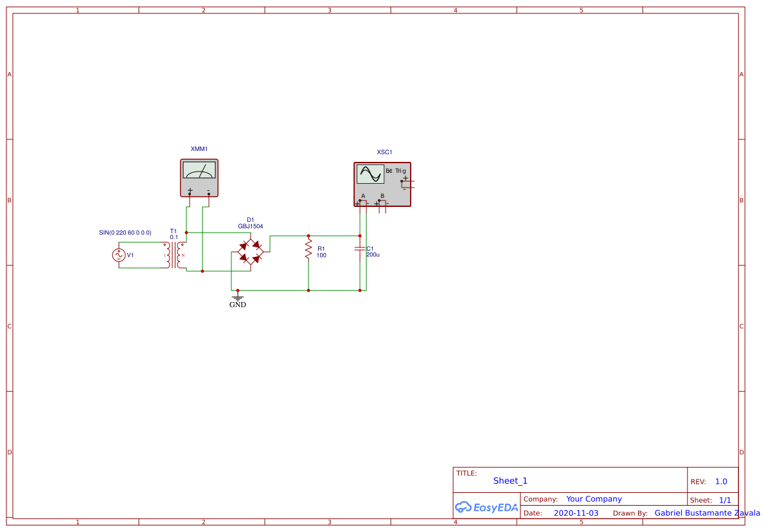Click the 'R1' designator label

[x=321, y=249]
